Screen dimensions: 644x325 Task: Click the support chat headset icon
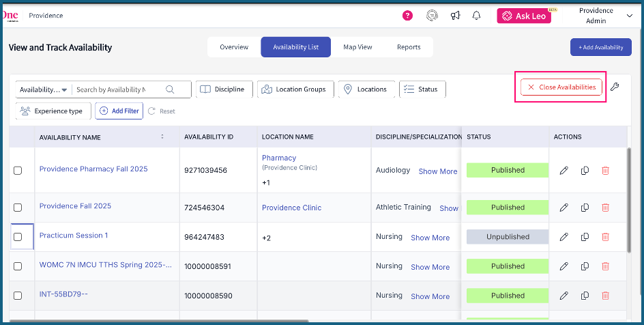coord(431,16)
